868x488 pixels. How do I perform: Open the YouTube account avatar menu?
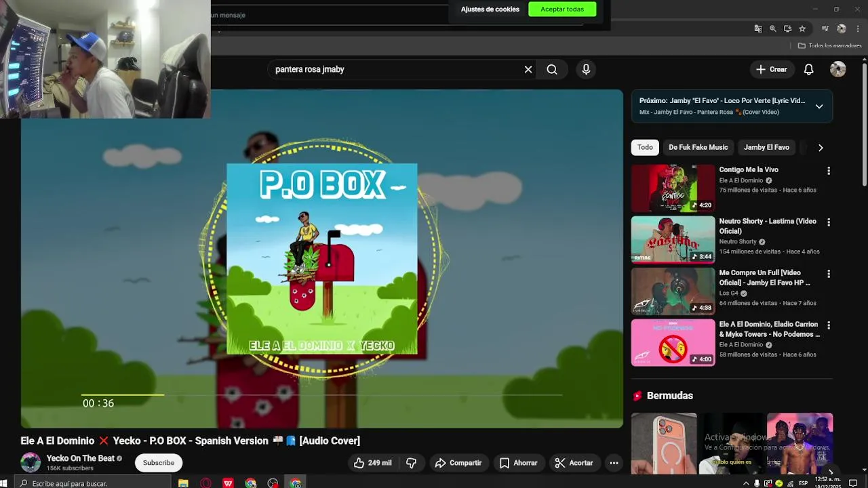[838, 69]
